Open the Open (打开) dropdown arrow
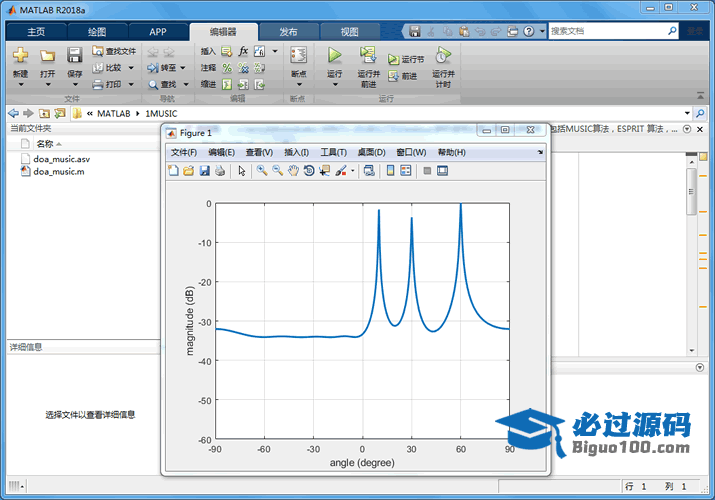This screenshot has width=715, height=500. (x=48, y=85)
